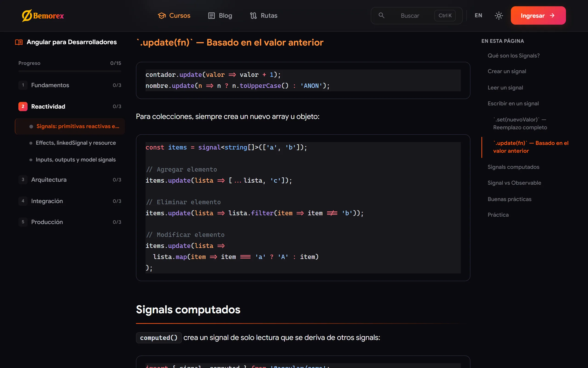Click the number 1 Fundamentos badge
The image size is (588, 368).
click(23, 85)
